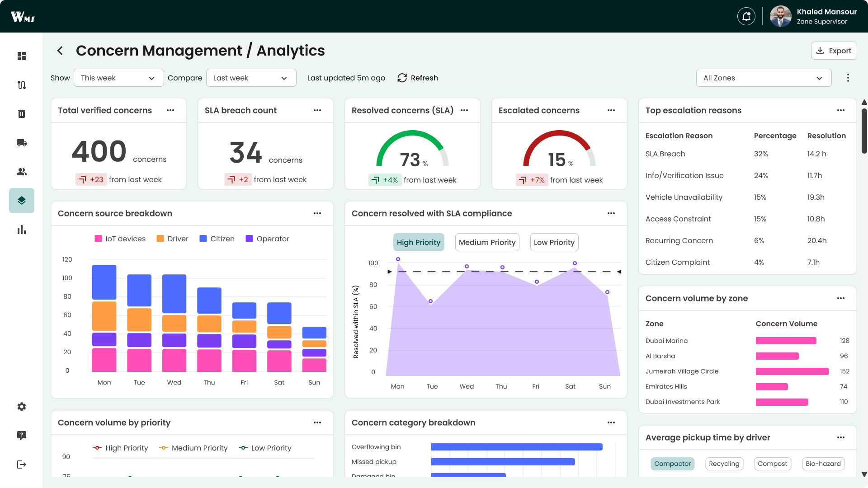
Task: Open the dashboard grid icon in sidebar
Action: (x=22, y=56)
